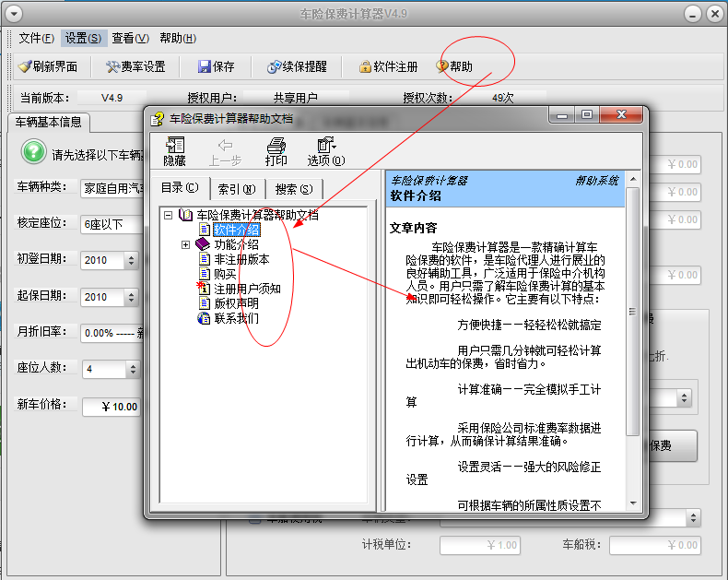Click the 打印 print icon in help
The width and height of the screenshot is (728, 580).
[x=276, y=151]
